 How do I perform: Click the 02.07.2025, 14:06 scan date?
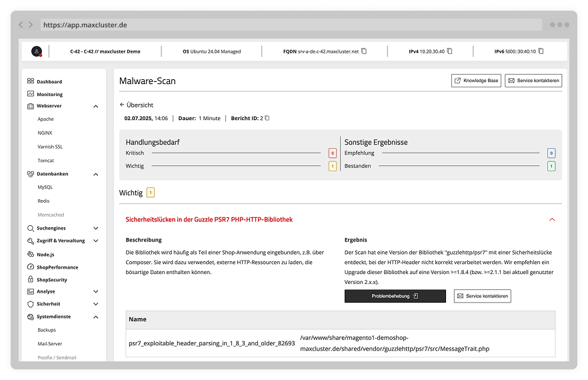click(x=146, y=118)
